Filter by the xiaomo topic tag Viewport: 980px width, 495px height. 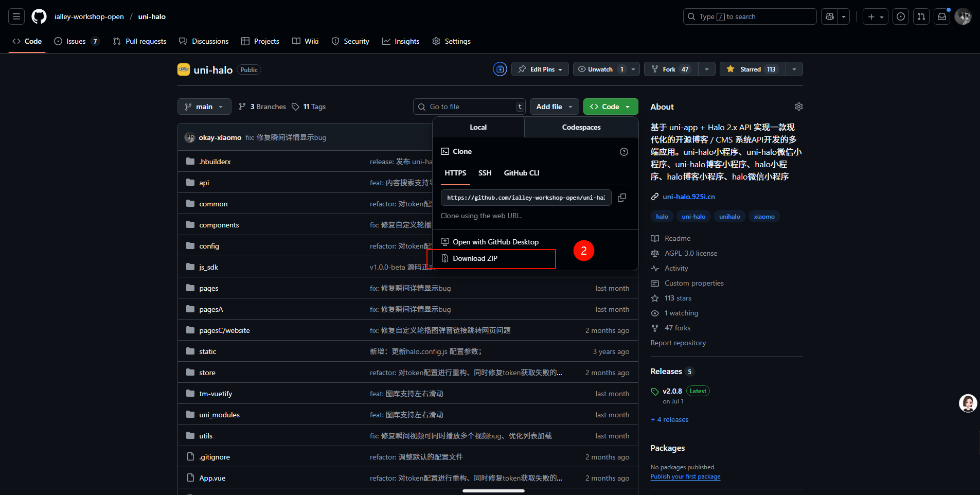(x=764, y=217)
